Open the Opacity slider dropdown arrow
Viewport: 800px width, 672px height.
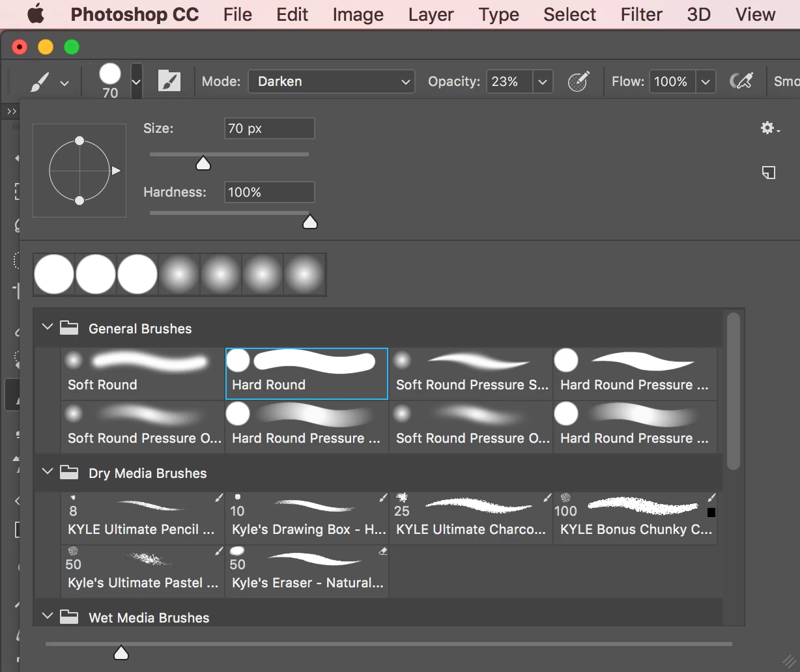click(x=542, y=81)
